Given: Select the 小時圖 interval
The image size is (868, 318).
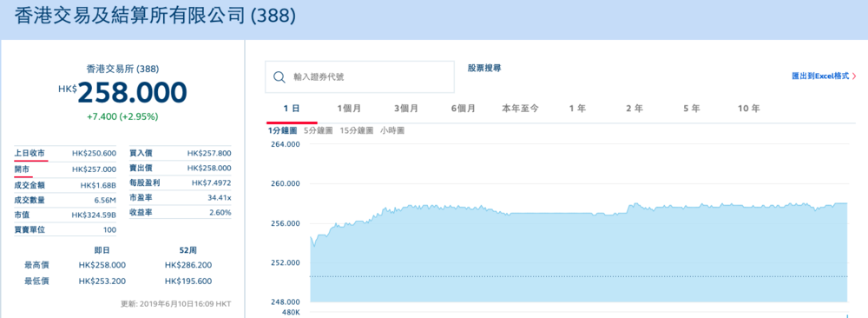Looking at the screenshot, I should tap(392, 130).
